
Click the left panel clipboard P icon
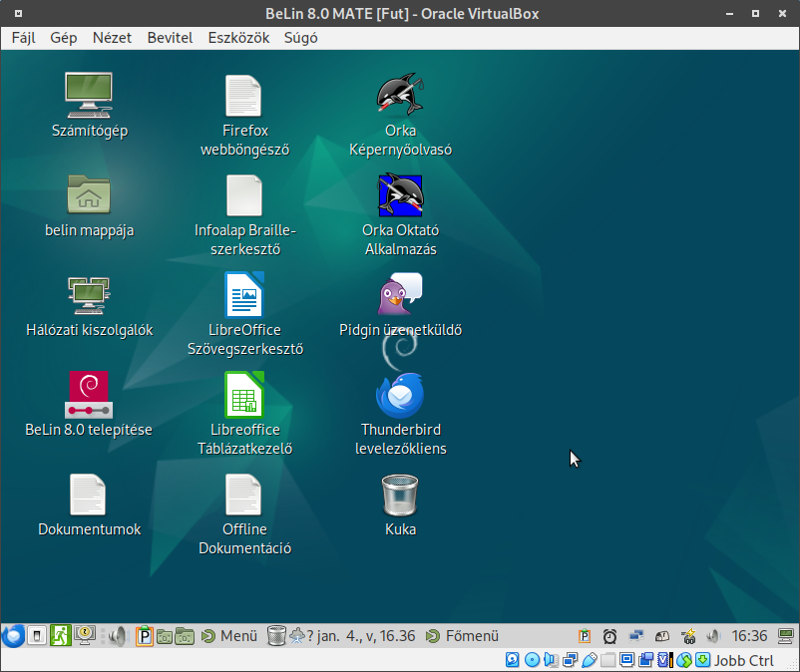click(x=145, y=636)
